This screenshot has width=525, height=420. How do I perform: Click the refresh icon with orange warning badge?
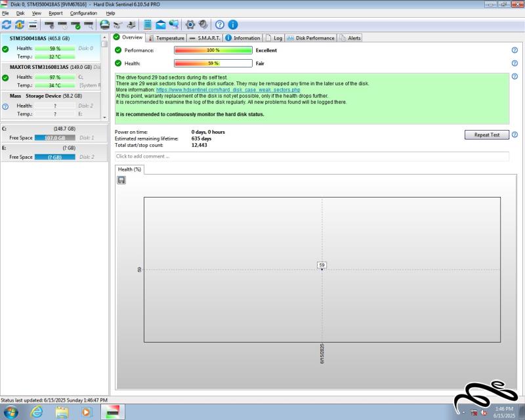[x=20, y=25]
